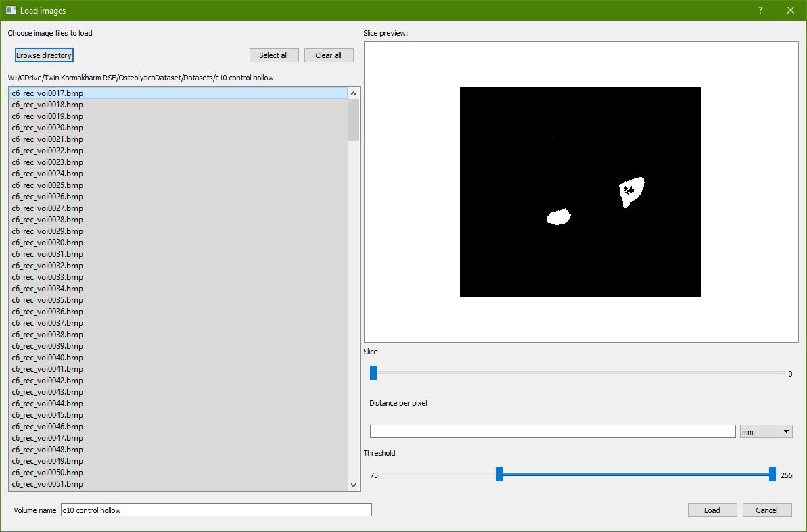The width and height of the screenshot is (807, 532).
Task: Select file c6_rec_voi0045.bmp
Action: coord(178,414)
